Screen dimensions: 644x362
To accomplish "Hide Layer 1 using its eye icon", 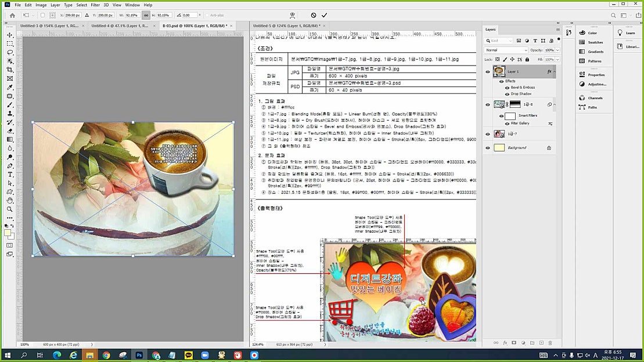I will [x=488, y=71].
